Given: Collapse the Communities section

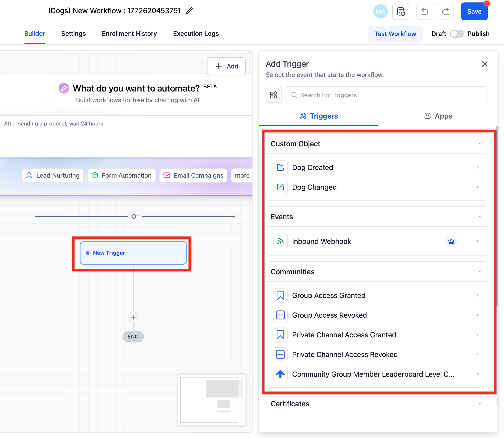Looking at the screenshot, I should tap(480, 272).
